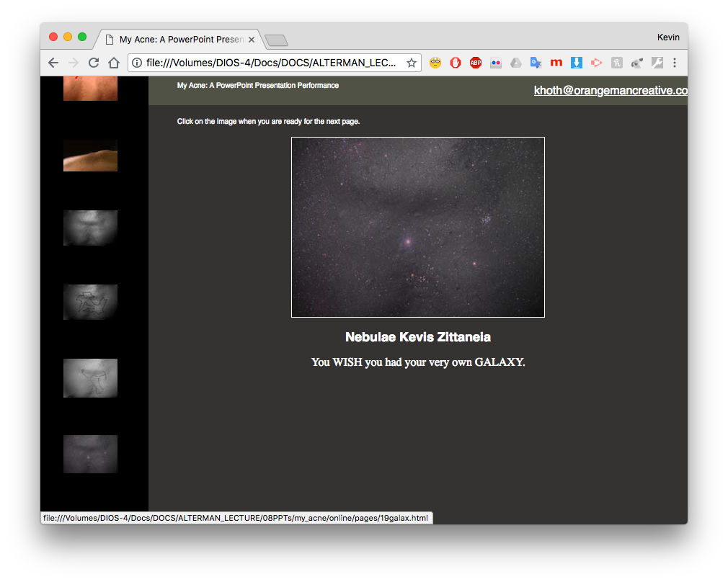Click the galaxy nebula image for next page
728x582 pixels.
(418, 227)
